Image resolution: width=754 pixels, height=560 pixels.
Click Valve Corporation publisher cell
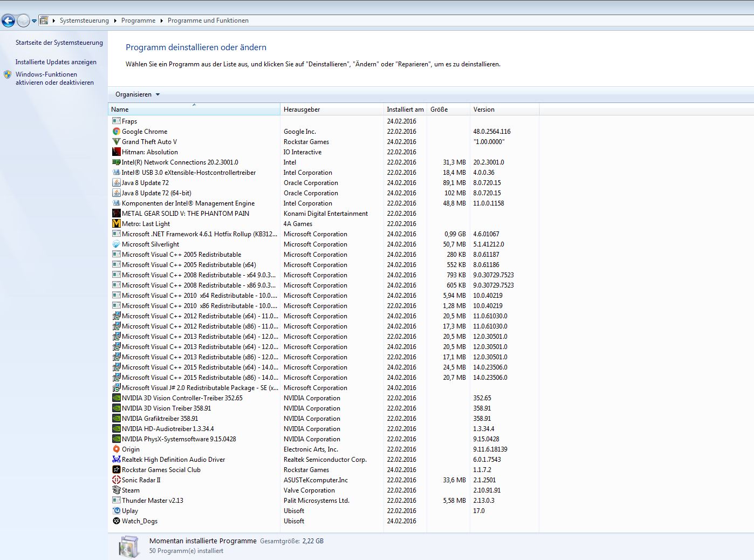tap(309, 490)
